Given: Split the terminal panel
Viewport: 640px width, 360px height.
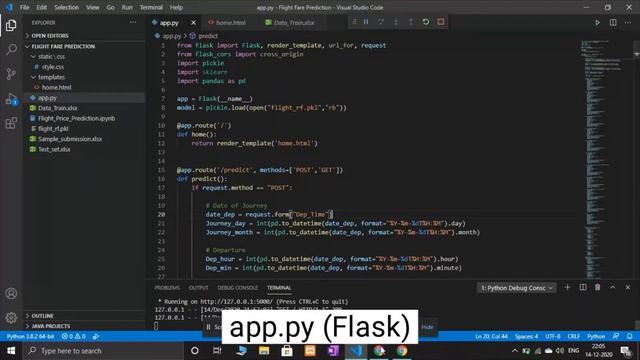Looking at the screenshot, I should (x=583, y=287).
